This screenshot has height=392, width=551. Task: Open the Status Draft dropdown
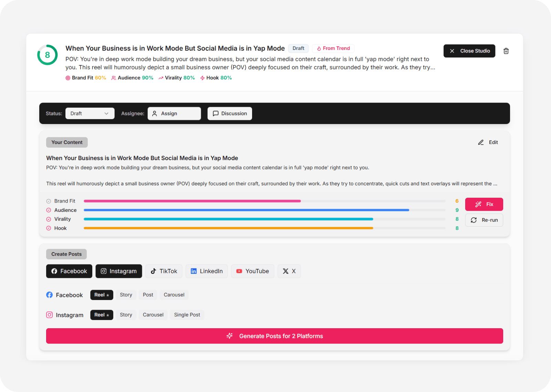(x=90, y=113)
